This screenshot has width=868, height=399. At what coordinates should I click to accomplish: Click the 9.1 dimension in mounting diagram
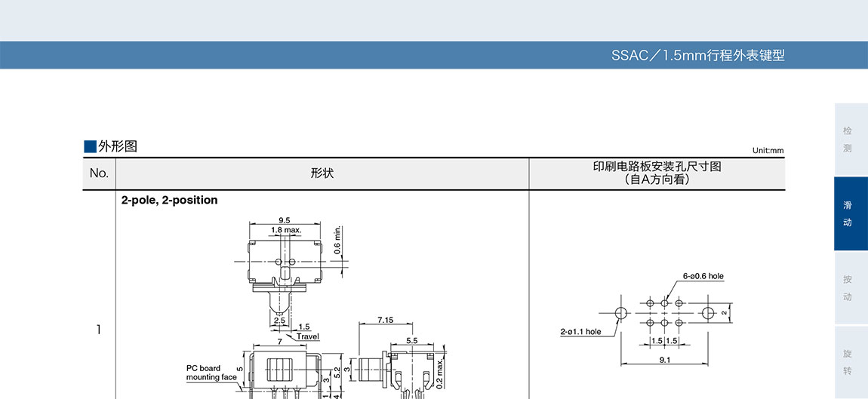pyautogui.click(x=664, y=360)
